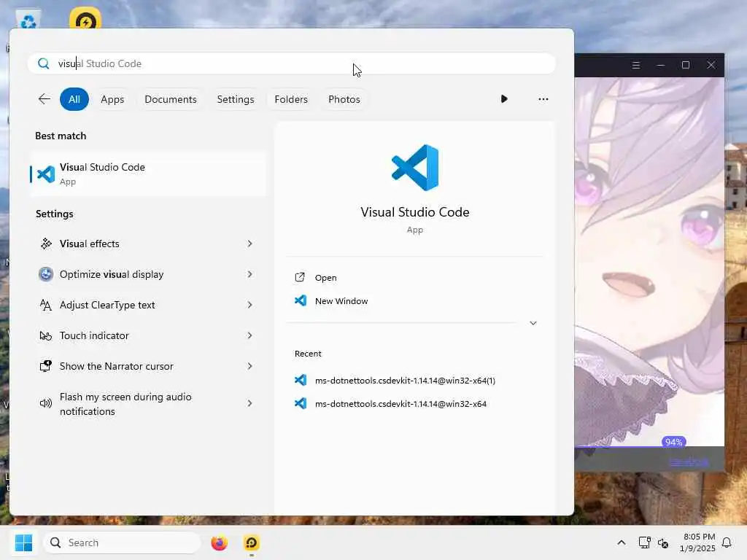This screenshot has height=560, width=747.
Task: Click the Adjust ClearType text label
Action: [107, 305]
